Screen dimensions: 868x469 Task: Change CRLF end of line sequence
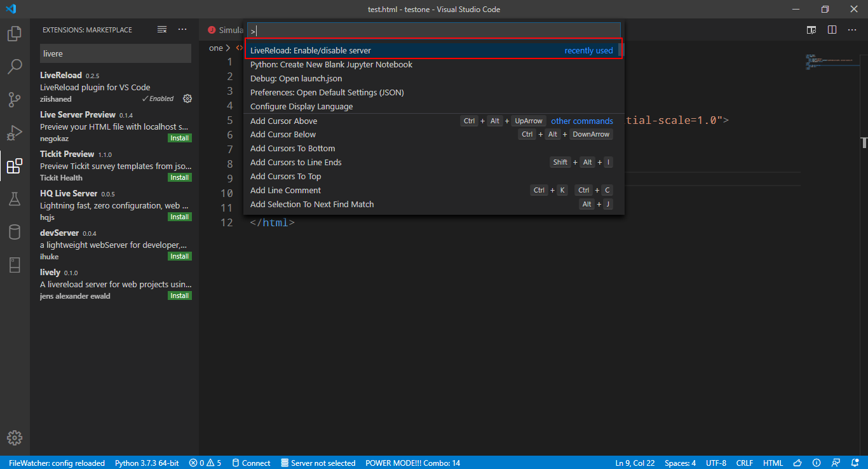pos(745,463)
